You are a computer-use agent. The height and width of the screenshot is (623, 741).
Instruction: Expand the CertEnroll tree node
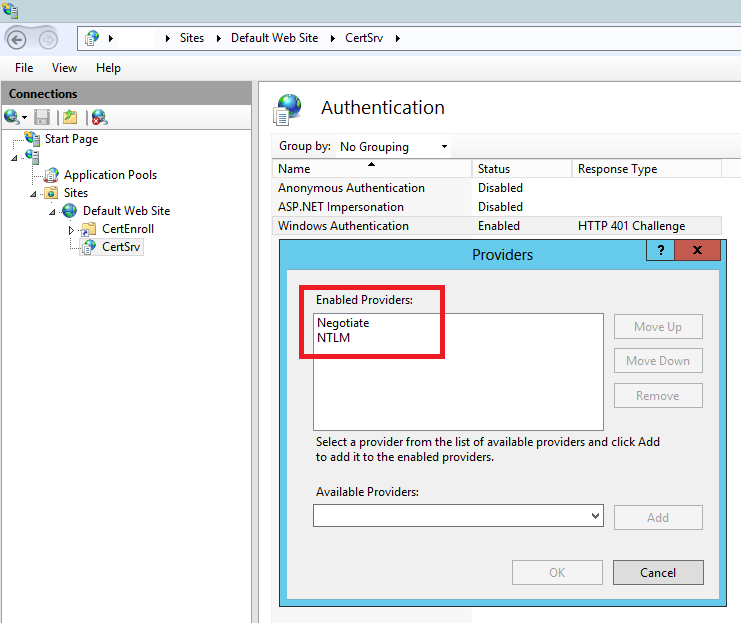pyautogui.click(x=71, y=230)
